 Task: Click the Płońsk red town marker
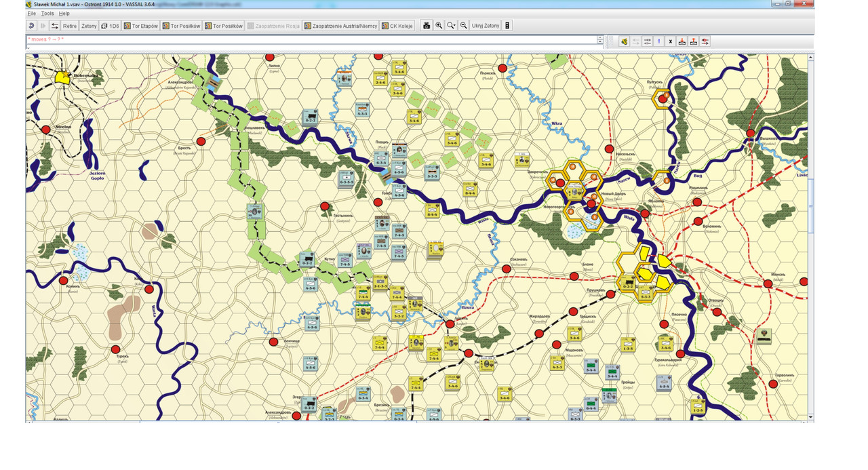click(502, 68)
